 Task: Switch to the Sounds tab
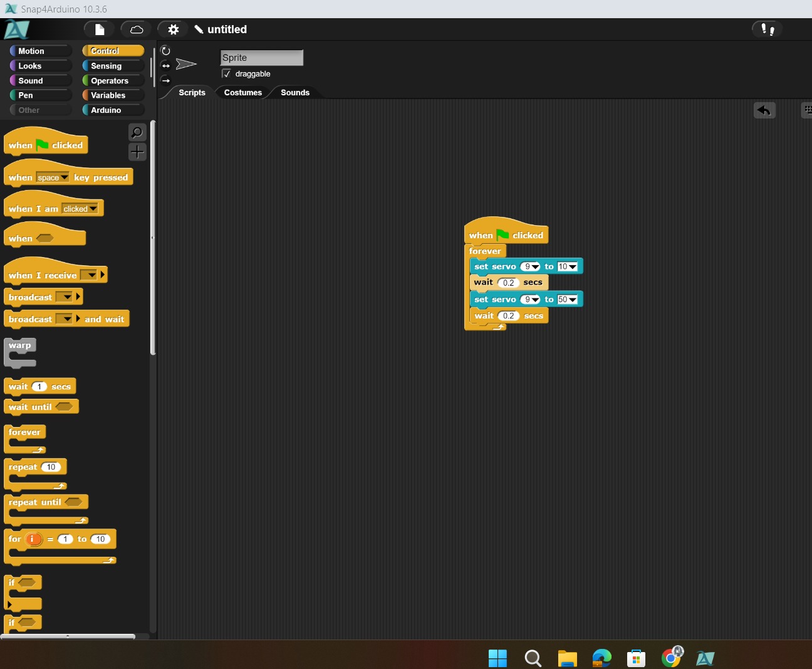click(295, 92)
